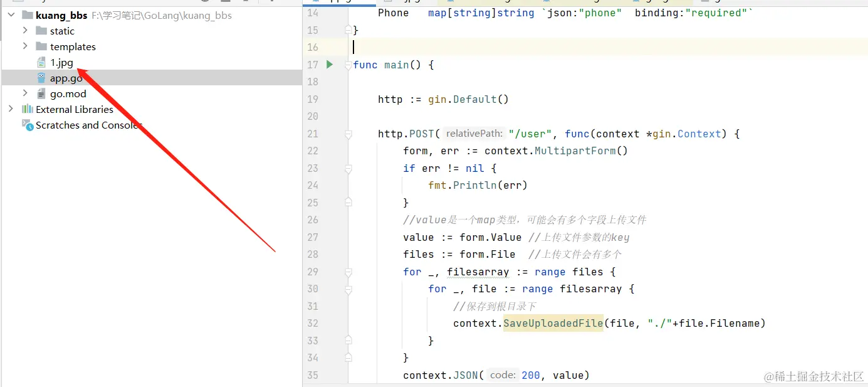The image size is (868, 387).
Task: Click the project path F:\学习笔记\GoLang\kuang_bbs
Action: [162, 15]
